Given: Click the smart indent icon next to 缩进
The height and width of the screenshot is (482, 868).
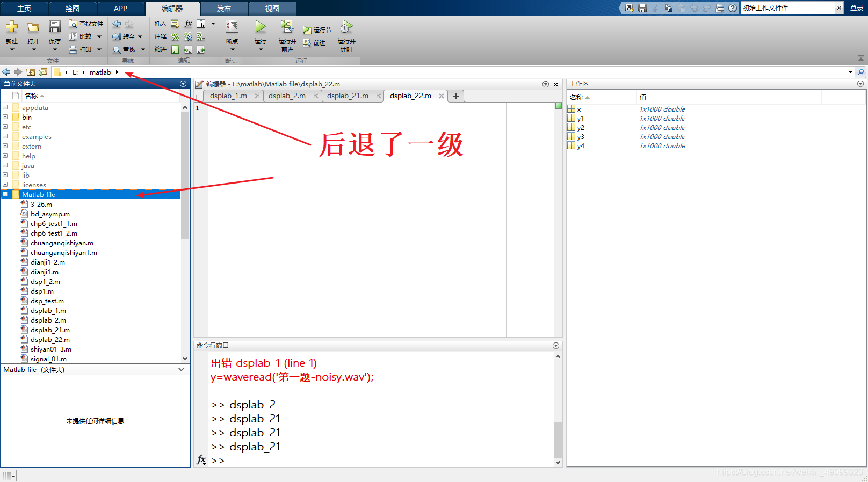Looking at the screenshot, I should (175, 49).
